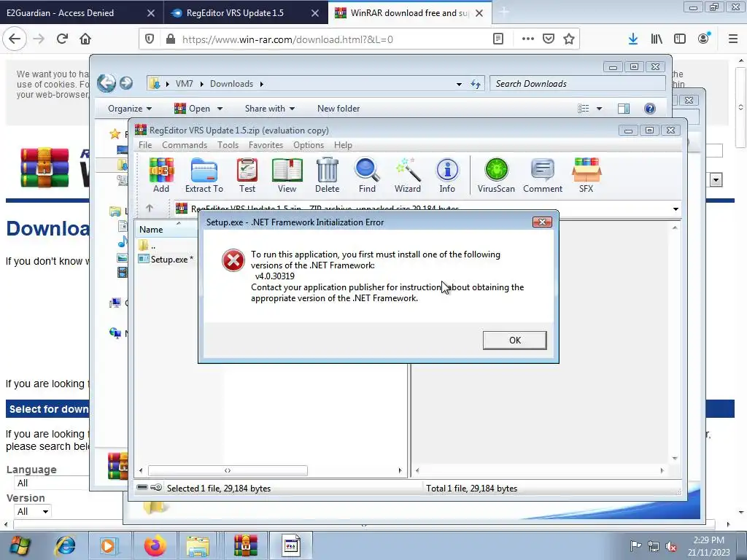Toggle the preview pane icon in Explorer
This screenshot has height=560, width=747.
[x=624, y=109]
